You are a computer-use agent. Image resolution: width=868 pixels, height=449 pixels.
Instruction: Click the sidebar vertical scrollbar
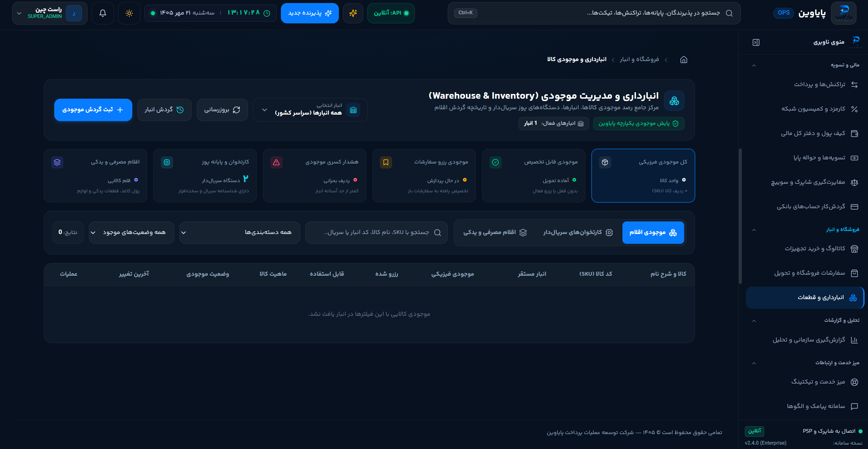[740, 216]
